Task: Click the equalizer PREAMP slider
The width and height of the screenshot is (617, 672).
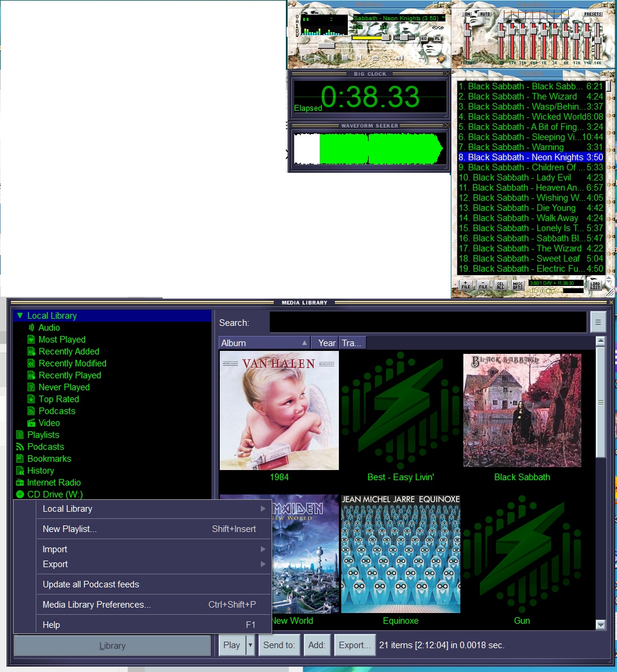Action: coord(468,42)
